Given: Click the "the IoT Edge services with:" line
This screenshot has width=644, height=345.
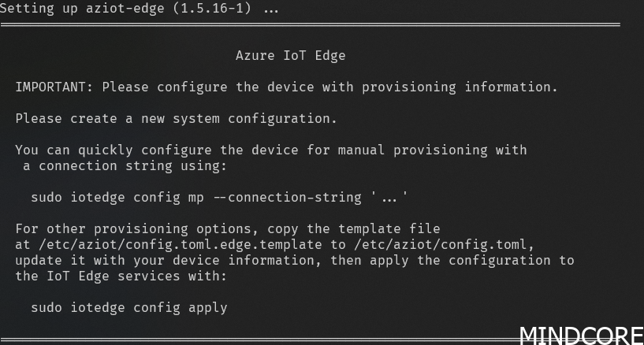Looking at the screenshot, I should click(x=121, y=276).
